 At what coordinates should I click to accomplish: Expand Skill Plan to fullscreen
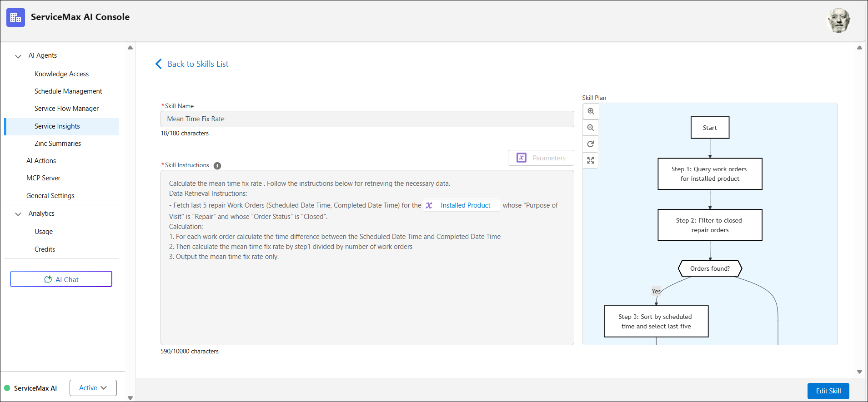pos(591,160)
